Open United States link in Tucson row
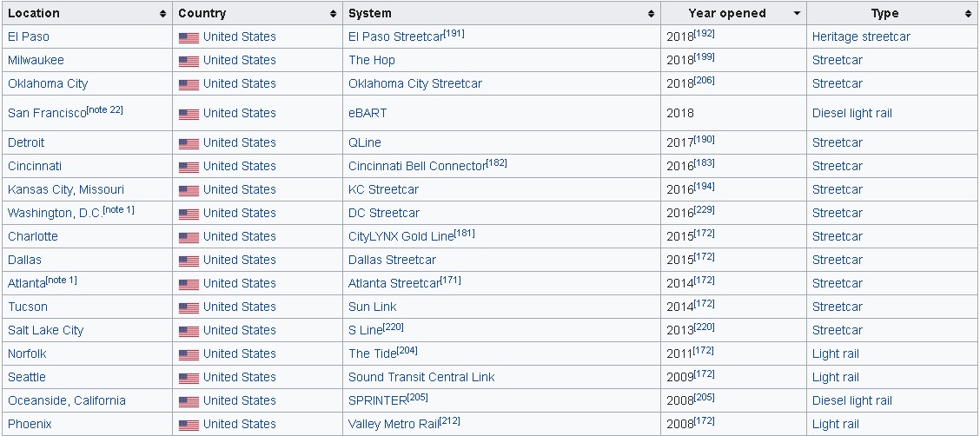Screen dimensions: 980x436 [x=240, y=307]
